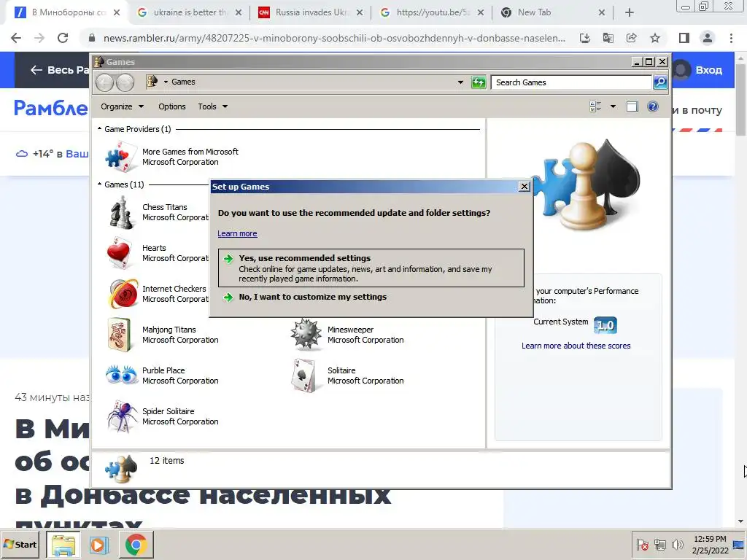Focus the Search Games input field
This screenshot has height=560, width=747.
[x=571, y=82]
